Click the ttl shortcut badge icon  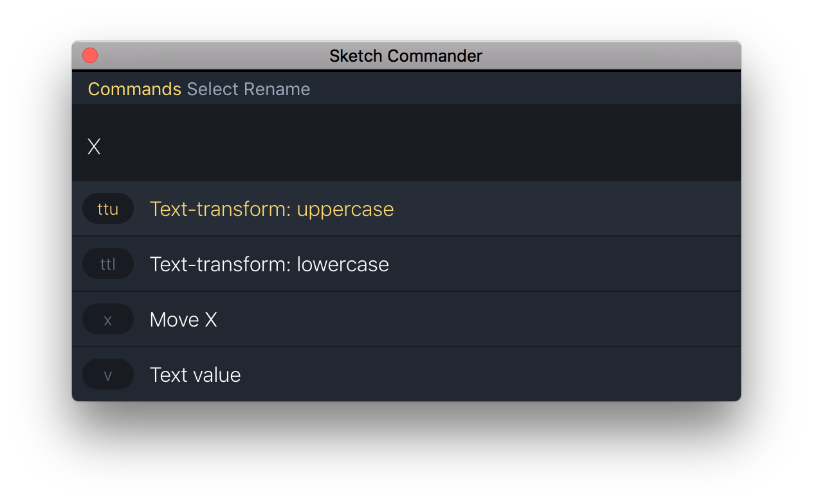[107, 264]
